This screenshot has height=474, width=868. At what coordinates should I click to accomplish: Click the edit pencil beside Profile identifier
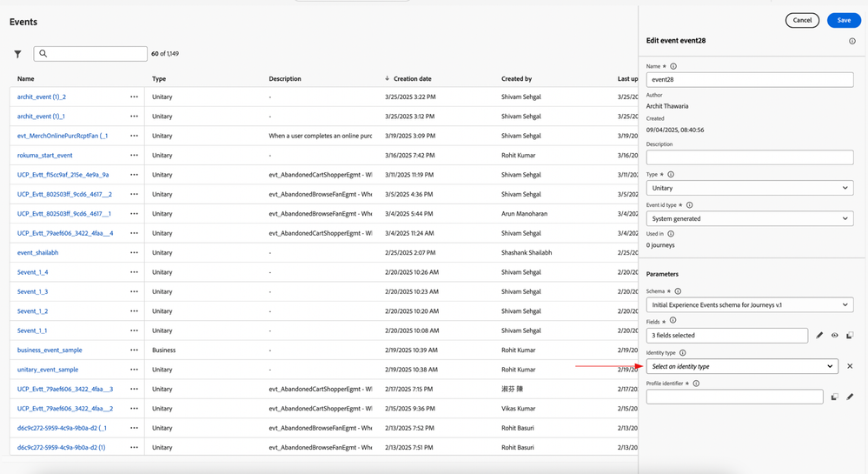tap(850, 397)
